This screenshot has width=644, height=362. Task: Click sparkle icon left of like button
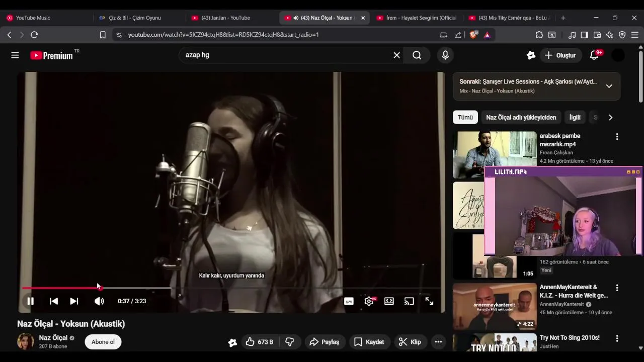(232, 342)
